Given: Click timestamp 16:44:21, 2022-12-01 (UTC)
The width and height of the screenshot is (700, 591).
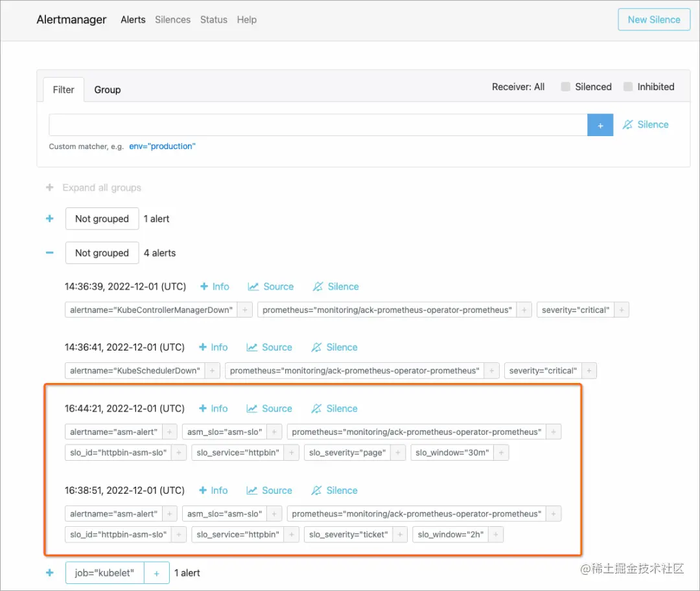Looking at the screenshot, I should click(124, 408).
